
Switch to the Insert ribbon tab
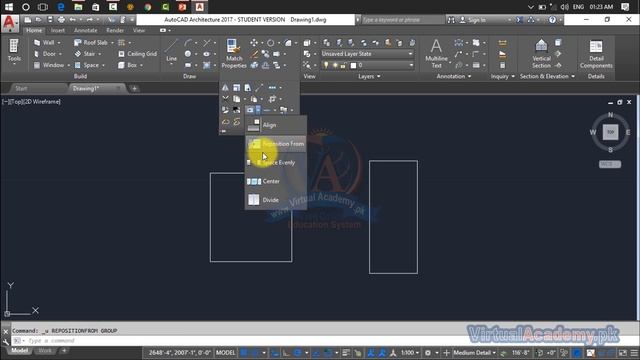(x=58, y=30)
